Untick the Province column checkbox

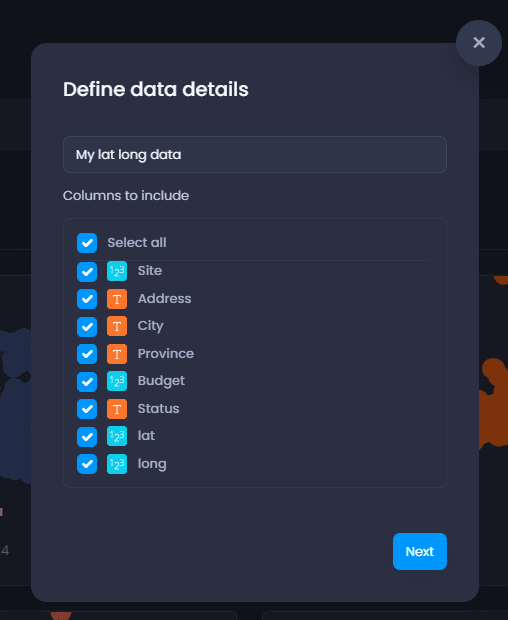87,354
